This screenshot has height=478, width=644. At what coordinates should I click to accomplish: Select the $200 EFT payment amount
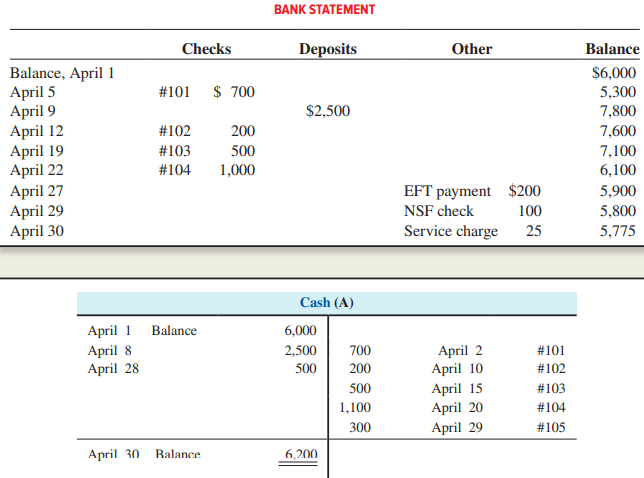pos(524,191)
